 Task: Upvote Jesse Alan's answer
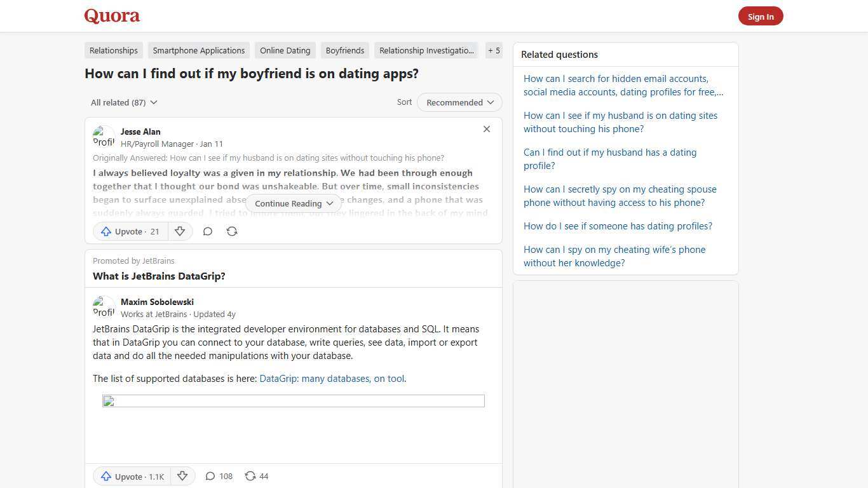[x=130, y=231]
